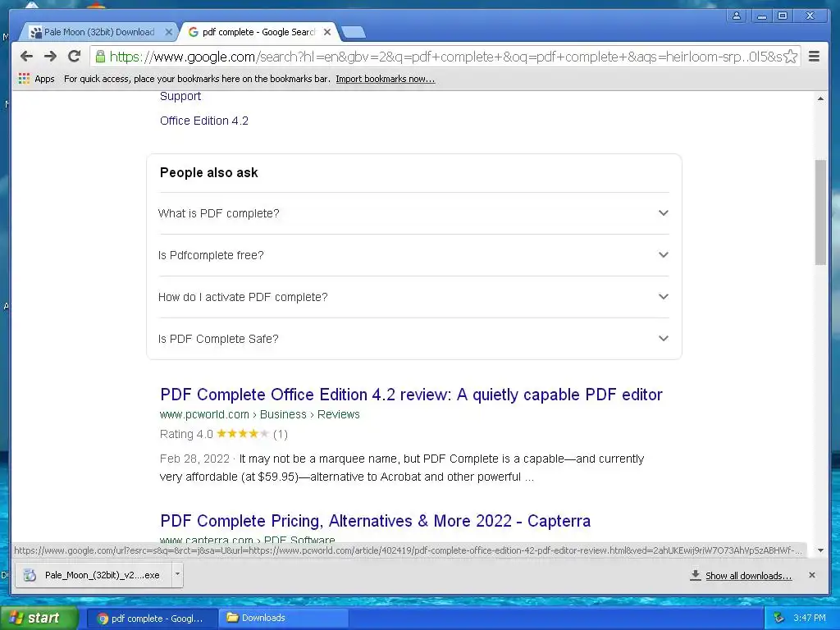Image resolution: width=840 pixels, height=630 pixels.
Task: Open the Downloads folder taskbar button
Action: (283, 619)
